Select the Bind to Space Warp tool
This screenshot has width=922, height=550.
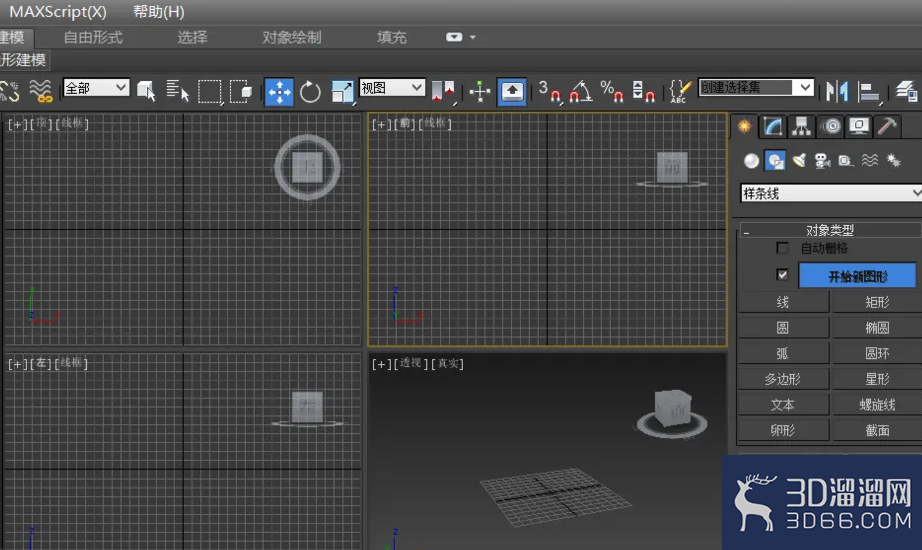click(41, 91)
